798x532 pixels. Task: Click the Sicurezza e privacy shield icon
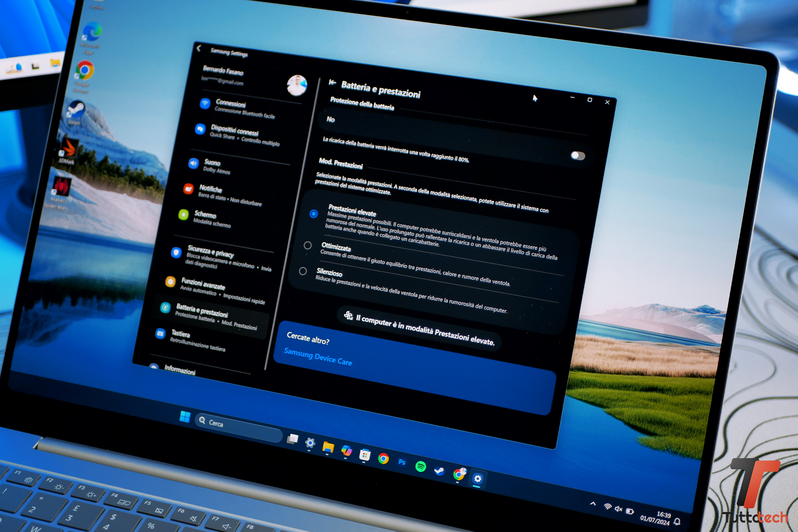click(x=176, y=252)
